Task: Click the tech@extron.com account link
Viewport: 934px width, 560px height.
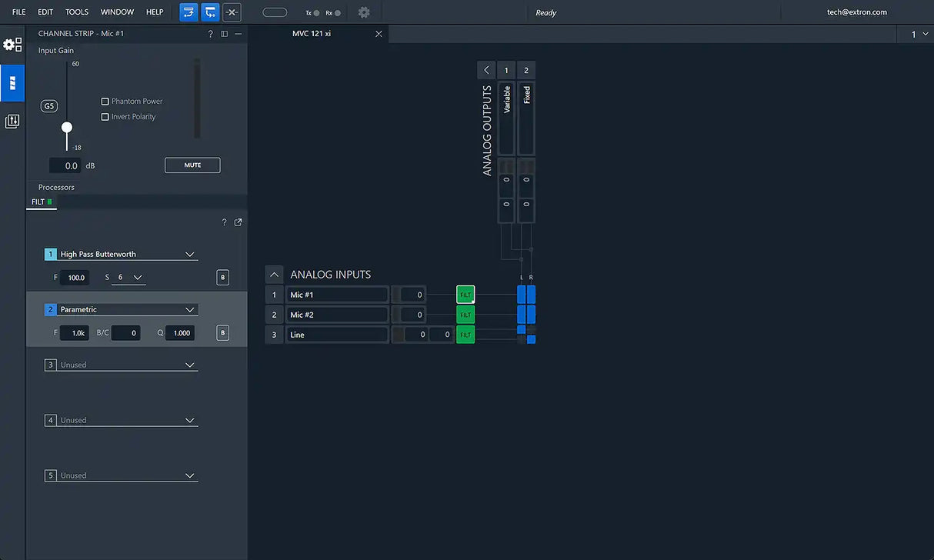Action: (857, 12)
